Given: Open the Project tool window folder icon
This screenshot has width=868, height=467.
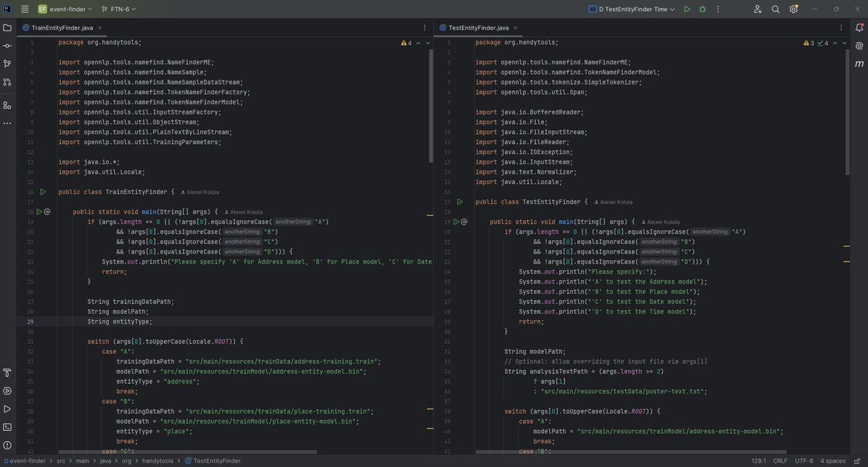Looking at the screenshot, I should click(x=9, y=29).
